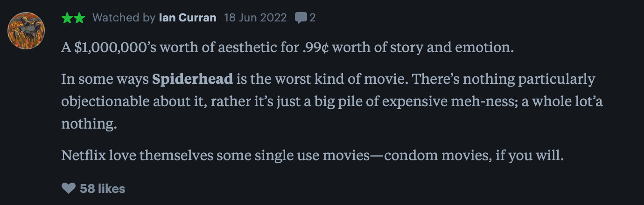Open the bold Spiderhead film link
The height and width of the screenshot is (205, 644).
tap(192, 79)
